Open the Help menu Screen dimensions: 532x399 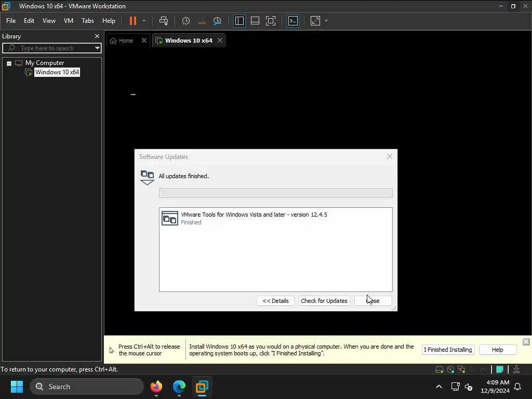click(x=109, y=21)
